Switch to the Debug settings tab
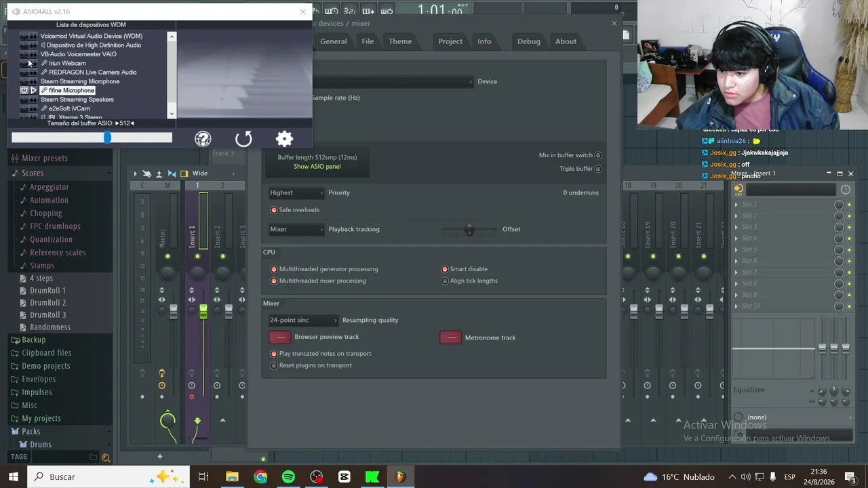Screen dimensions: 868x488 click(x=529, y=41)
